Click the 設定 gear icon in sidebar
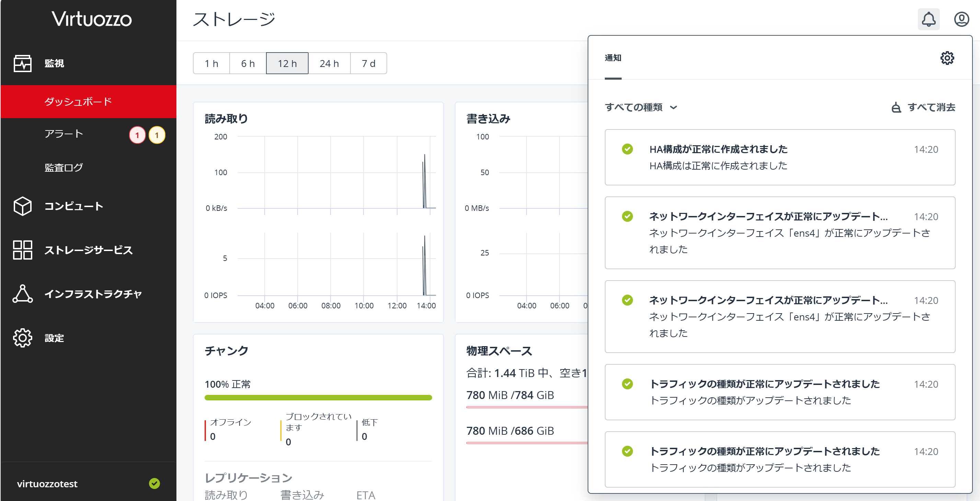The height and width of the screenshot is (501, 980). (22, 338)
